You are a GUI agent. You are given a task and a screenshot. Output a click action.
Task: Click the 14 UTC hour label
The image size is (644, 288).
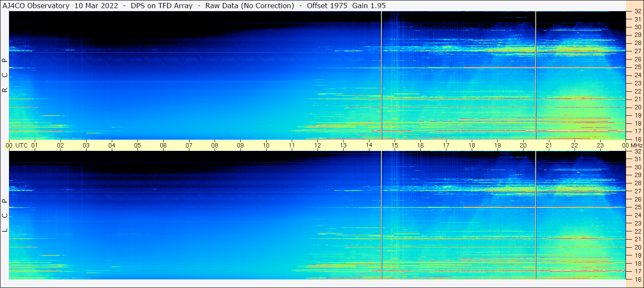pyautogui.click(x=369, y=145)
